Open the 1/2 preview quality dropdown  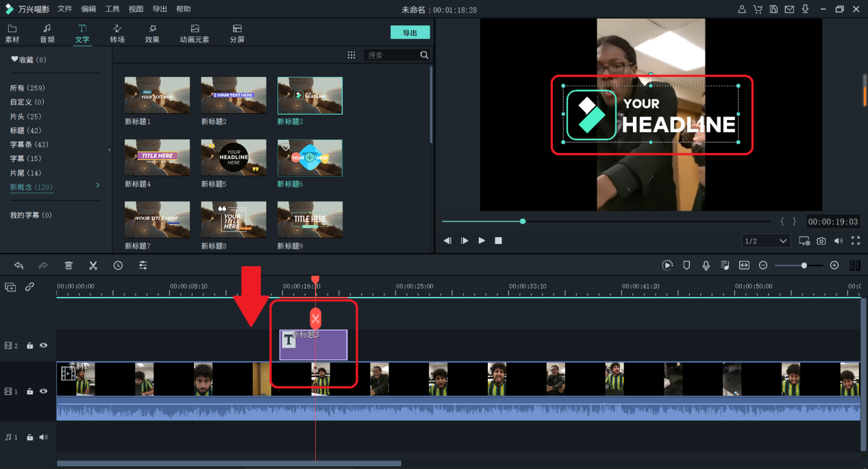click(x=766, y=241)
